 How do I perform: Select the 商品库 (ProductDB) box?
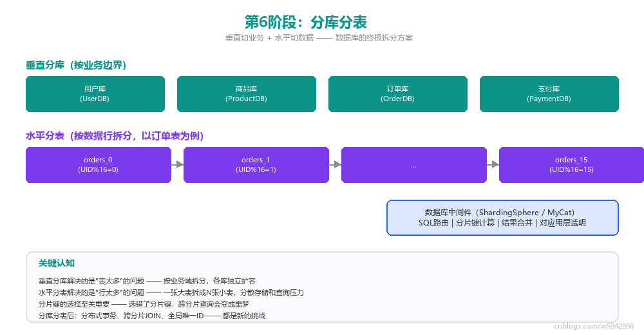tap(247, 93)
